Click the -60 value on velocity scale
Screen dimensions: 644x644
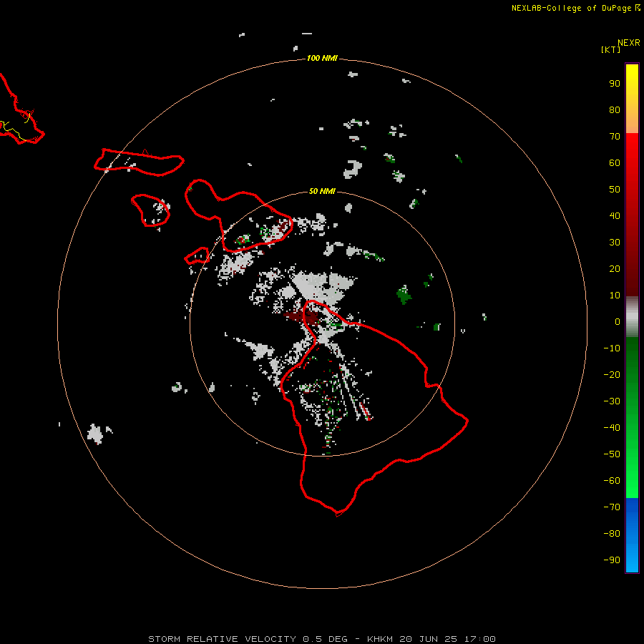click(x=612, y=481)
